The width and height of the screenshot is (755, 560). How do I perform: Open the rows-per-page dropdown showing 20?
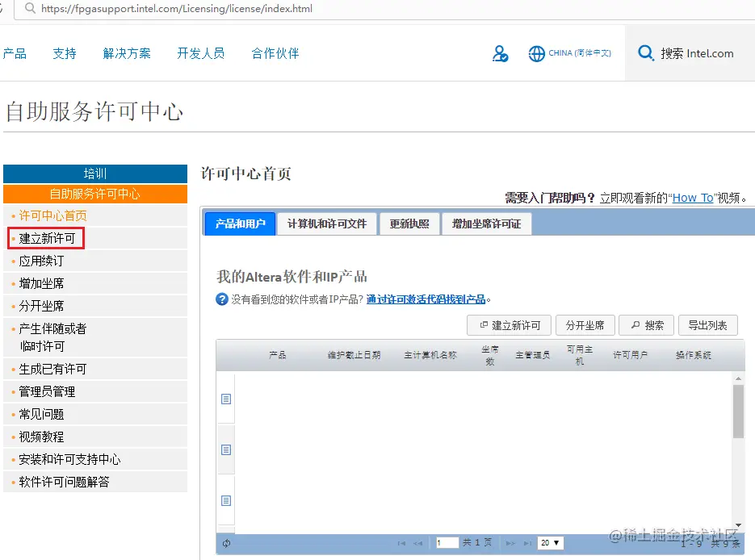550,543
